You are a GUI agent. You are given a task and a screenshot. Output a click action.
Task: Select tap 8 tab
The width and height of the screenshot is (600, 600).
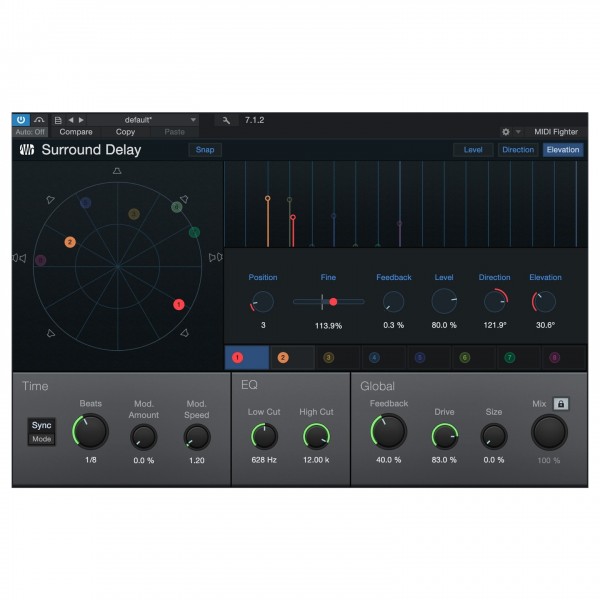click(x=564, y=357)
